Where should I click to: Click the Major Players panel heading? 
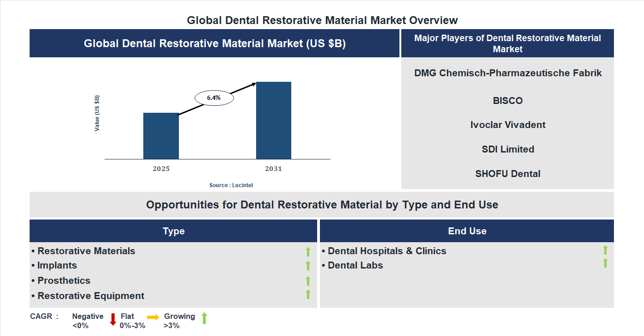pyautogui.click(x=508, y=43)
